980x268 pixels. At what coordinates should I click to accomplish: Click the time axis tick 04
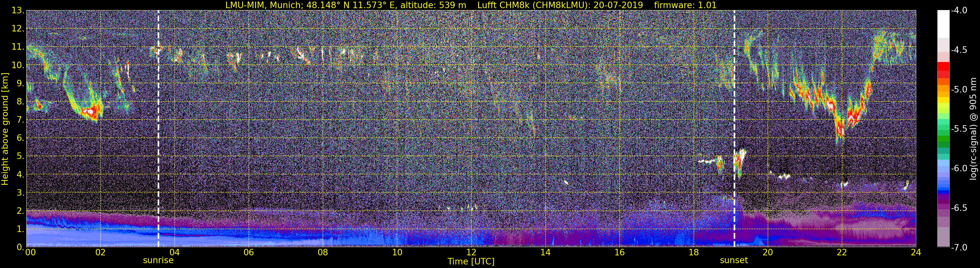174,252
